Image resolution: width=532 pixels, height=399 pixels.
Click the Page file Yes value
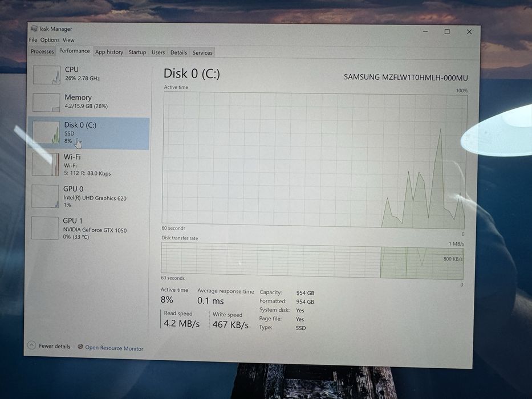pos(300,319)
